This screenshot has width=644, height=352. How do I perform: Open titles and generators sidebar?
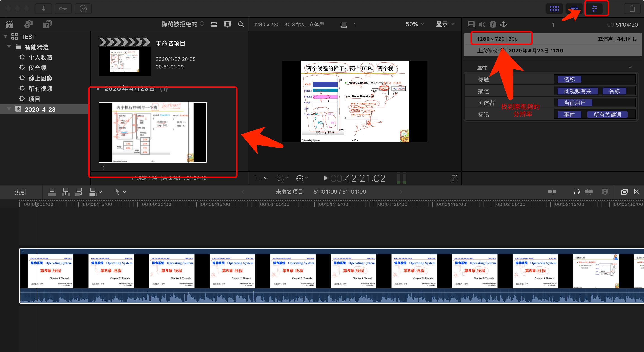tap(47, 24)
